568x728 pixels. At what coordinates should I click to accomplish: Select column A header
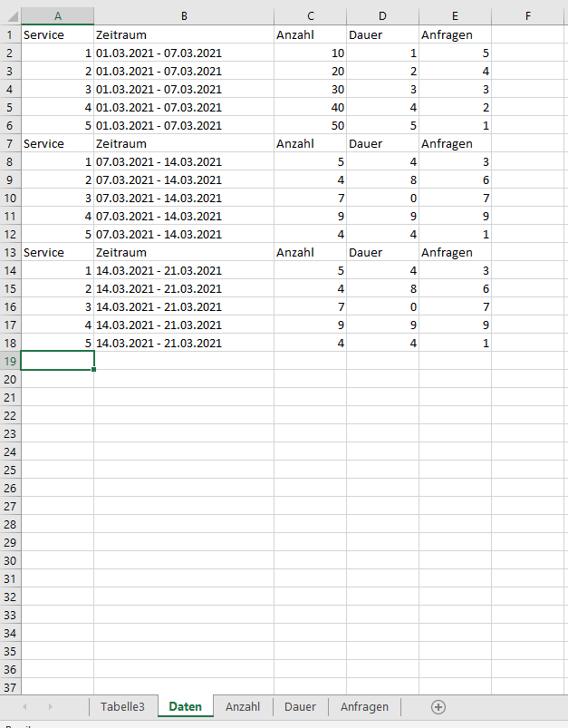(58, 16)
